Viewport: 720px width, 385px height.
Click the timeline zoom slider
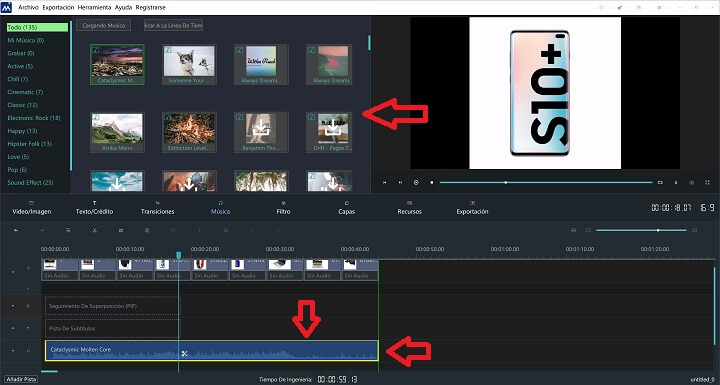[x=641, y=230]
